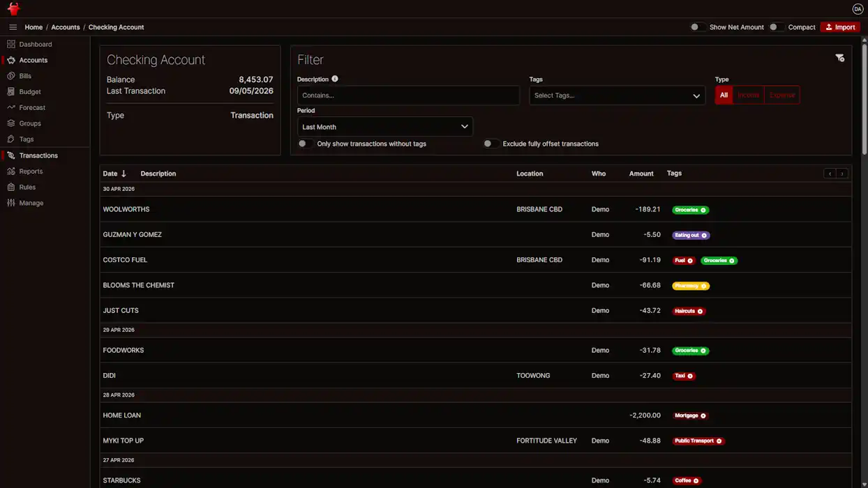Remove Fuel tag from COSTCO FUEL
Image resolution: width=868 pixels, height=488 pixels.
click(x=690, y=261)
